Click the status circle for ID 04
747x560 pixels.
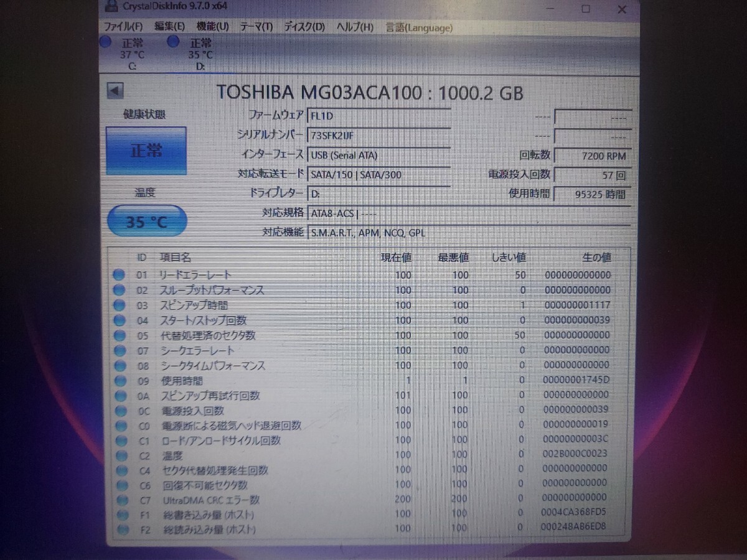coord(119,320)
